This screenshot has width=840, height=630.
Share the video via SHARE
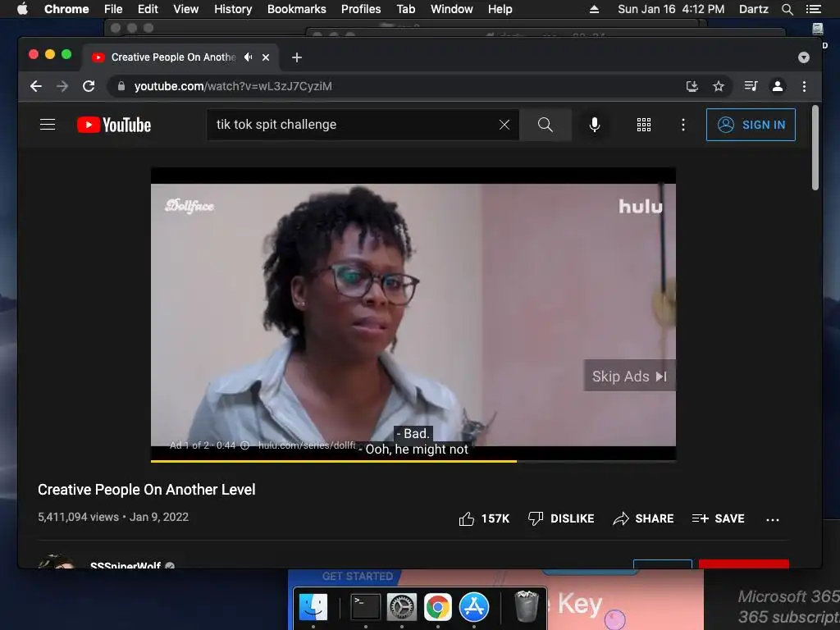[x=643, y=518]
